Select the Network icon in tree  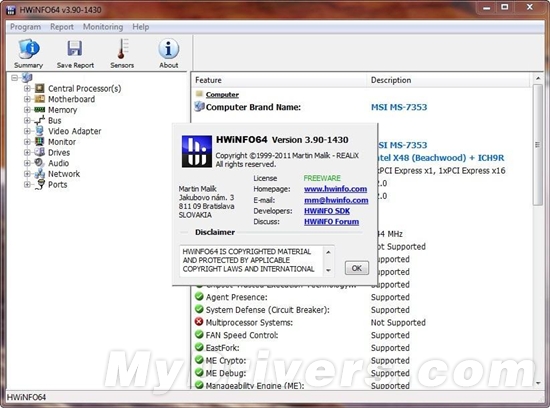coord(40,174)
